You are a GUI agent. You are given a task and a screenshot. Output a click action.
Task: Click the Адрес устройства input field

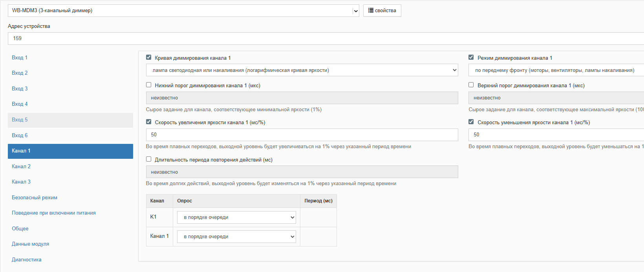point(326,39)
